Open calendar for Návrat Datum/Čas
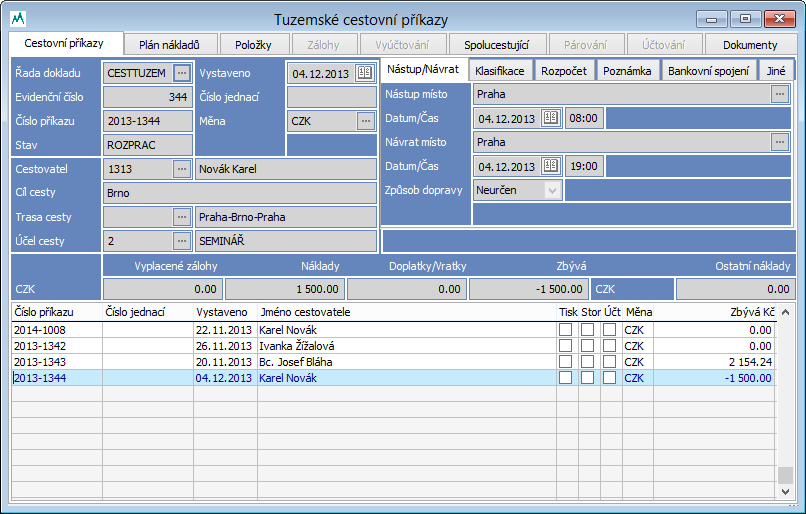 click(550, 166)
